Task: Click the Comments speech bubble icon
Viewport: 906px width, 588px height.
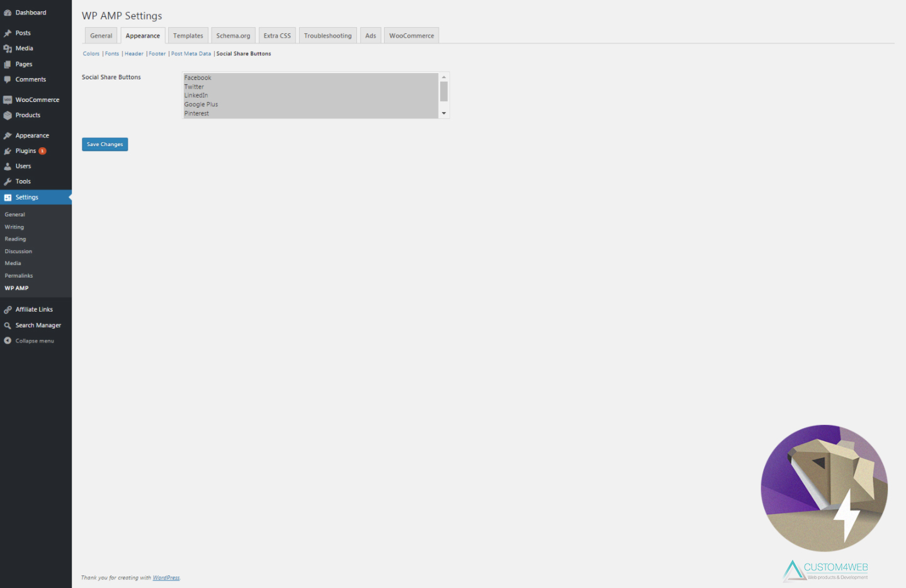Action: click(8, 79)
